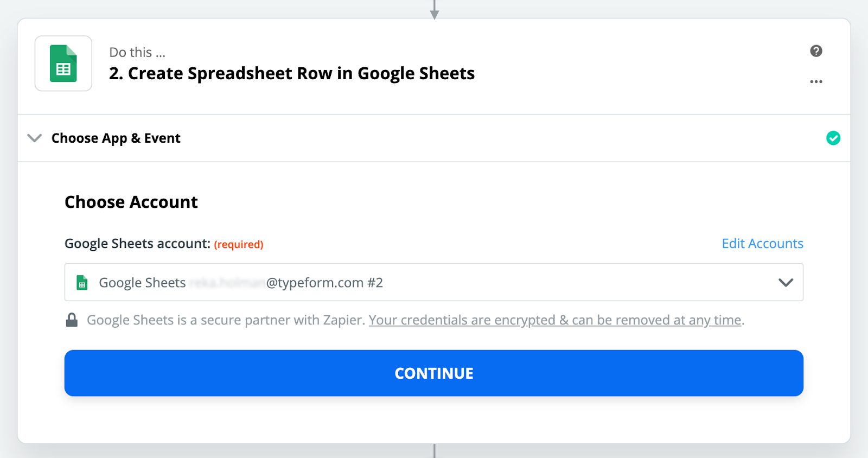Open the Google Sheets account selector
Screen dimensions: 868x458
click(x=434, y=282)
